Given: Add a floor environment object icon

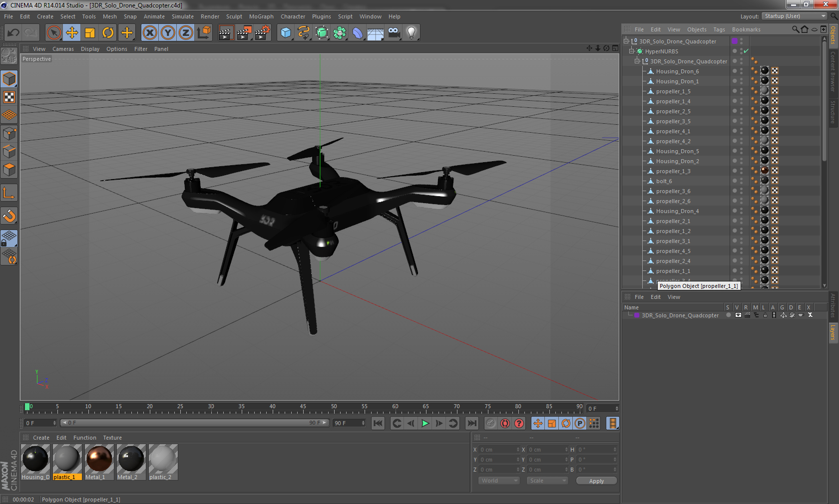Looking at the screenshot, I should click(x=375, y=33).
